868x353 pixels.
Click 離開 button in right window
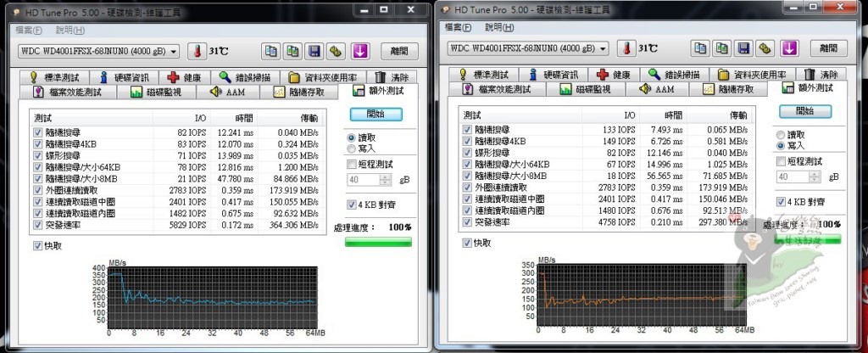point(829,48)
